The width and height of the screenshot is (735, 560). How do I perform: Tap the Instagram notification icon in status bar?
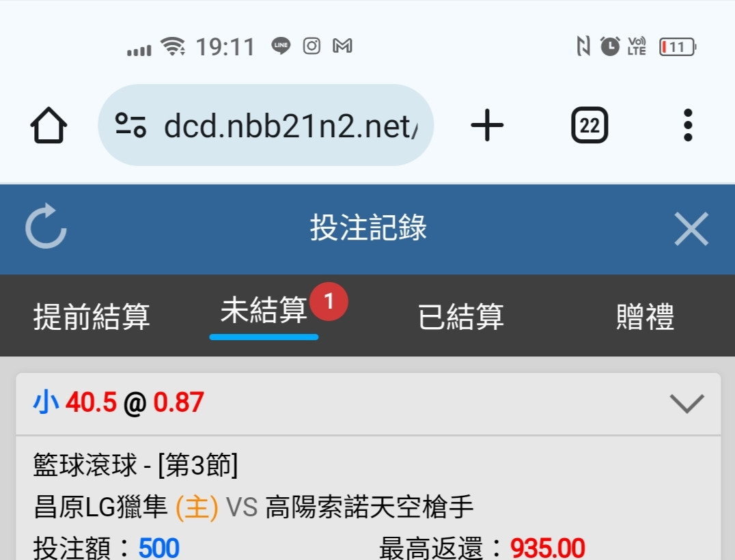[311, 46]
